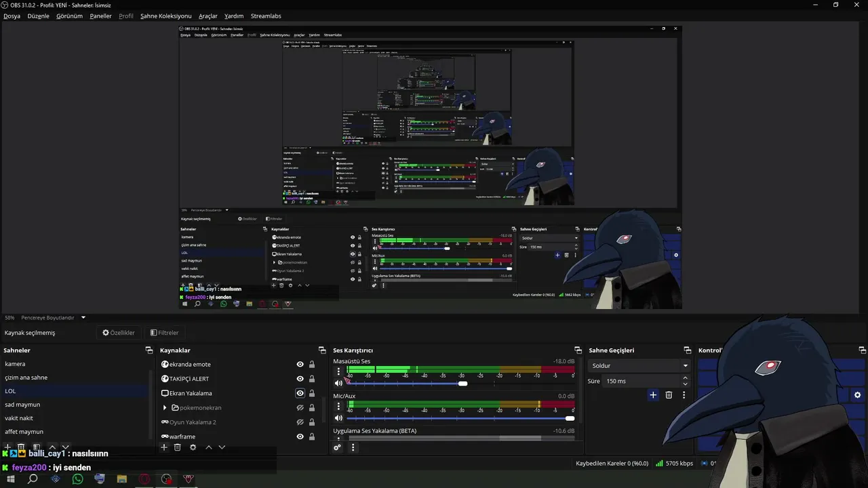Click the Özellikler button

pos(119,333)
